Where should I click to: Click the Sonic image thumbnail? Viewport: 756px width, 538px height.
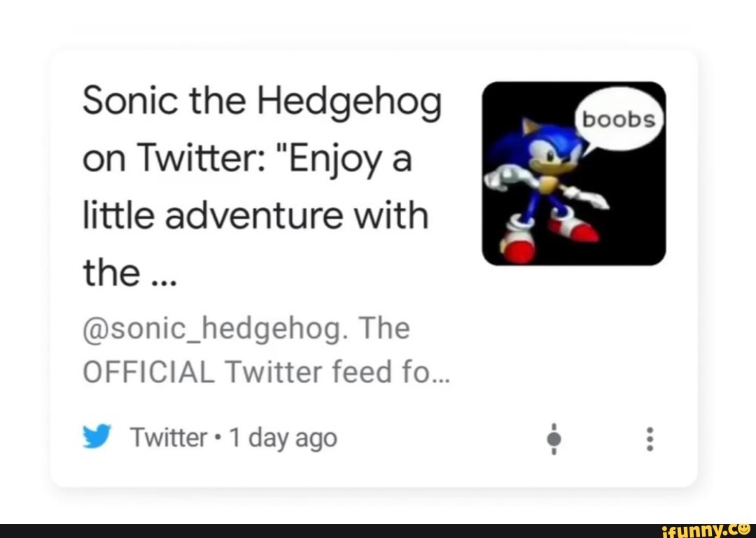coord(574,173)
